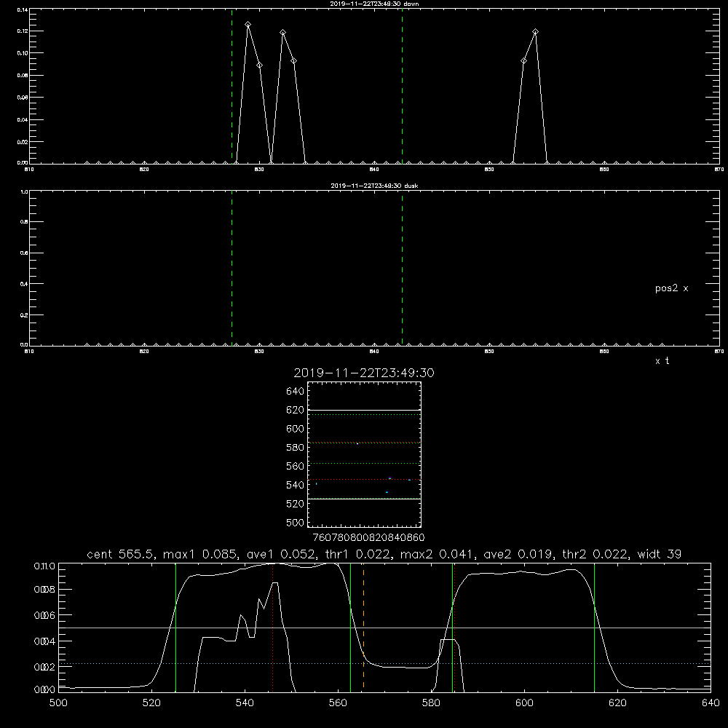Click the dawn plot title text
This screenshot has height=728, width=728.
pos(374,4)
